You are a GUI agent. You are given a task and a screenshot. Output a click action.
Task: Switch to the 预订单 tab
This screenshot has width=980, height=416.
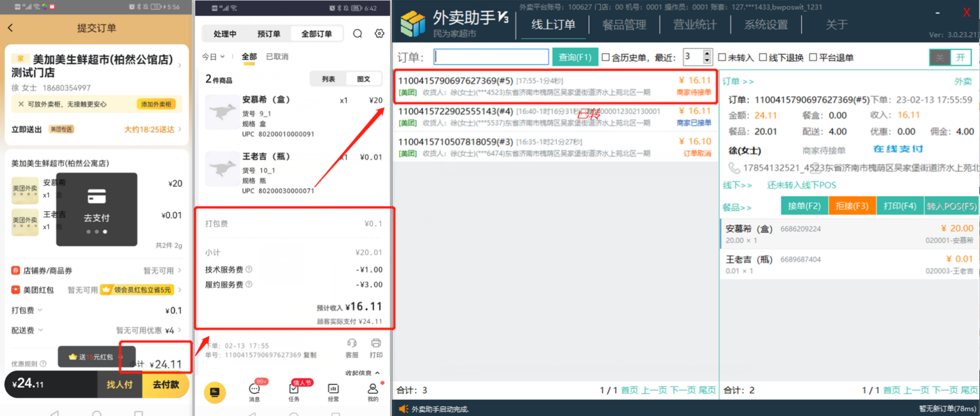point(269,34)
